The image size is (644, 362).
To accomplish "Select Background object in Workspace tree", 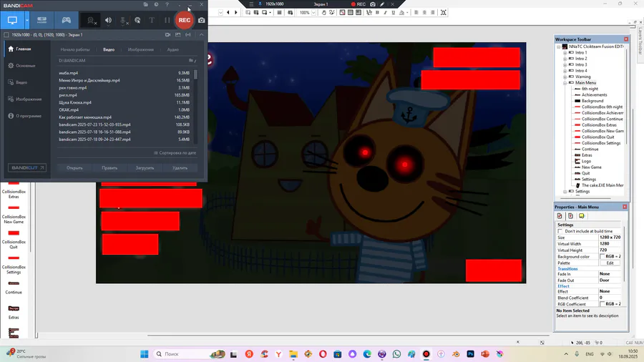I will (592, 101).
